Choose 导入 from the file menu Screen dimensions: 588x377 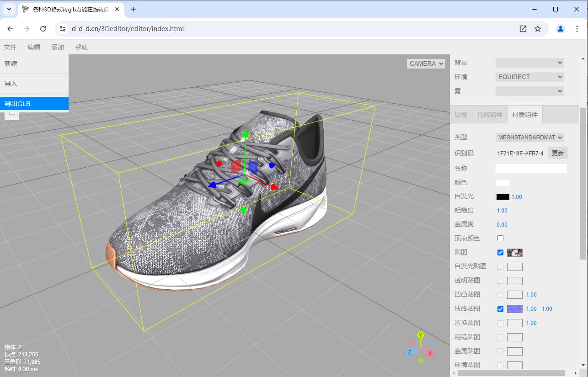(34, 84)
